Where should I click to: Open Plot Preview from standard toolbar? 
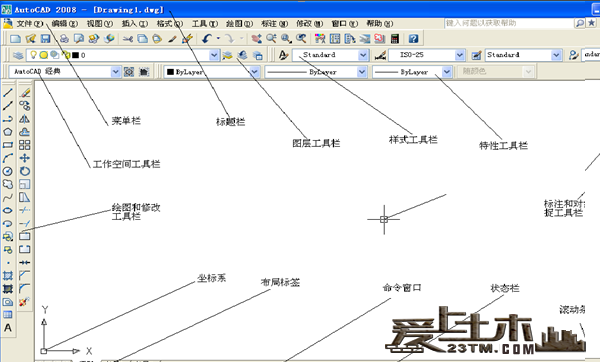coord(79,39)
